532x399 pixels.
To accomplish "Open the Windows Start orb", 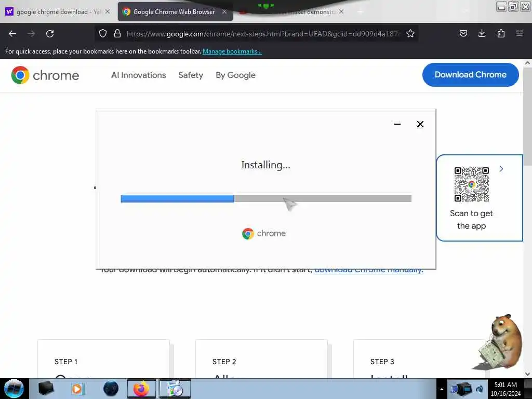I will [14, 389].
